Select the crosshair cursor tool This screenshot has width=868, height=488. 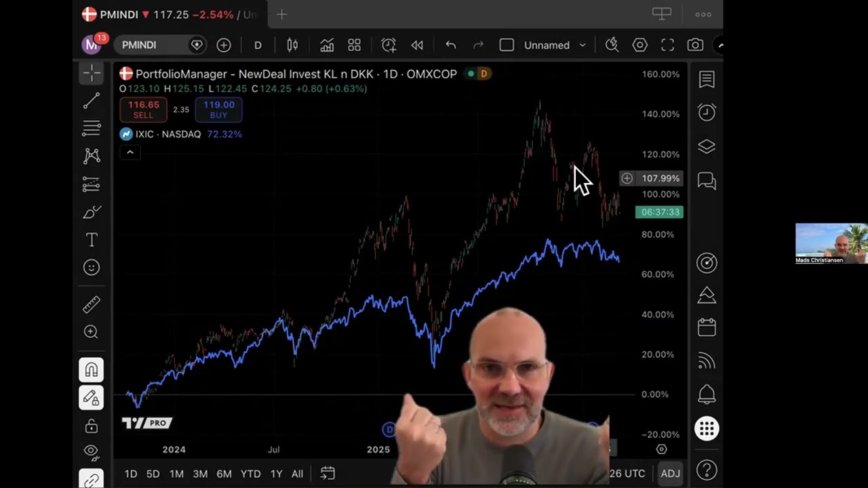(x=92, y=73)
